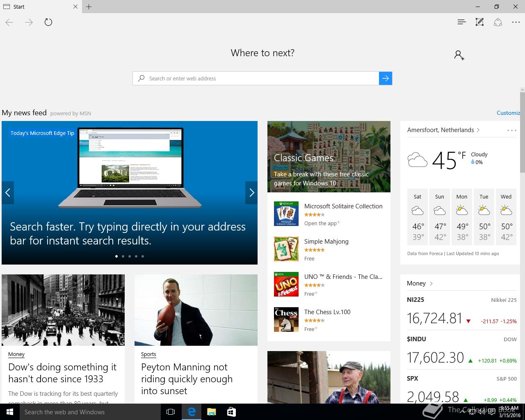This screenshot has width=525, height=420.
Task: Open File Explorer from the taskbar
Action: click(212, 412)
